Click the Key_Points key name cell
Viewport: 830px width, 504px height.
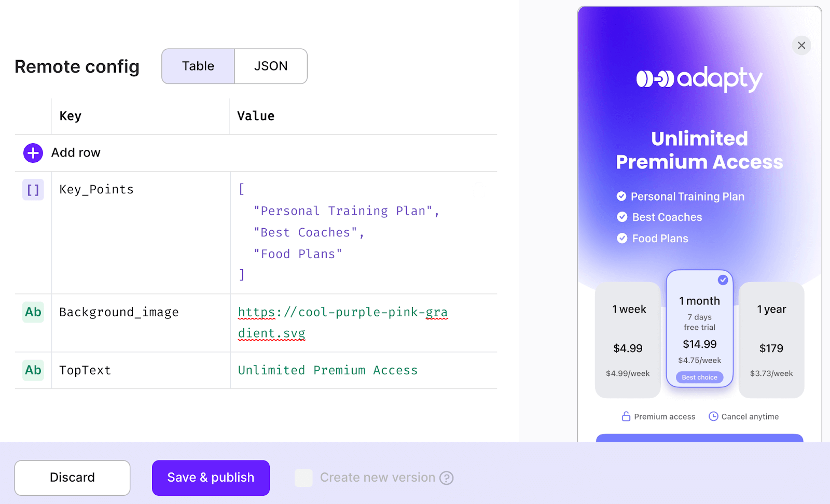click(x=141, y=233)
